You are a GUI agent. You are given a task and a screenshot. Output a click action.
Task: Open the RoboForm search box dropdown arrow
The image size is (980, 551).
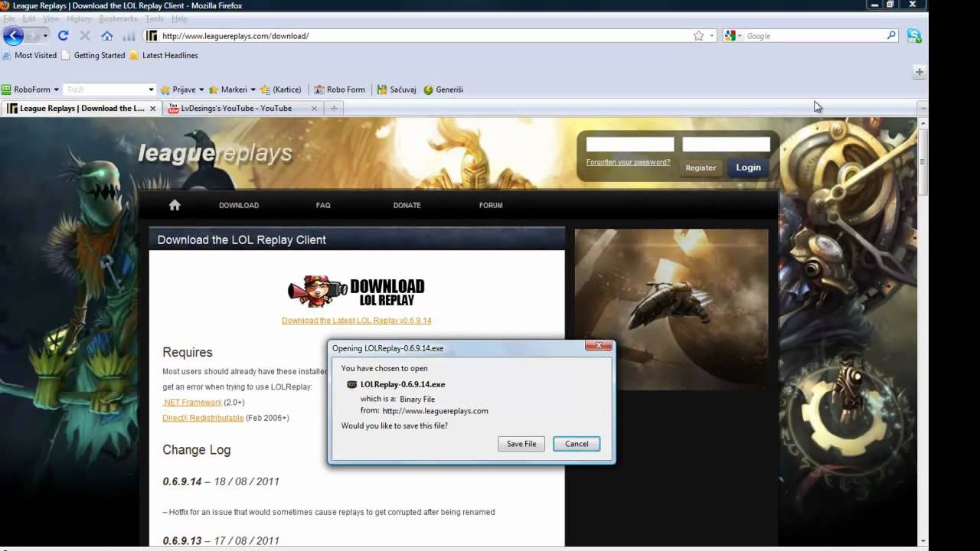(x=151, y=90)
